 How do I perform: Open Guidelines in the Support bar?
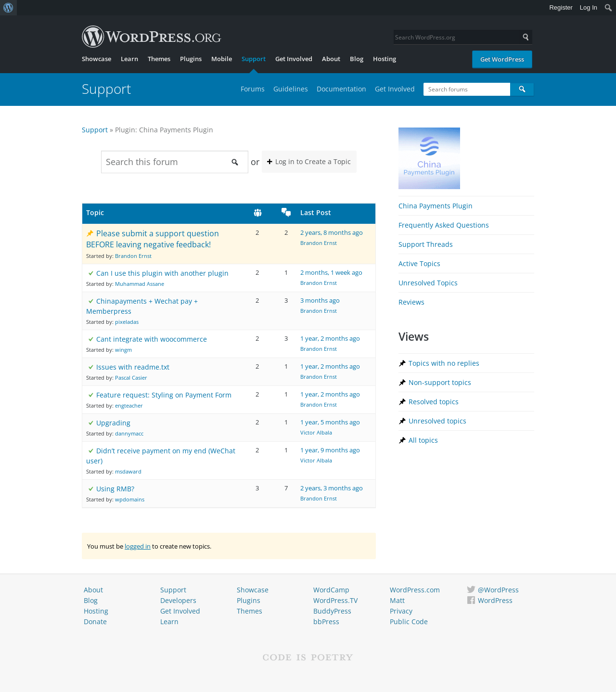click(291, 89)
